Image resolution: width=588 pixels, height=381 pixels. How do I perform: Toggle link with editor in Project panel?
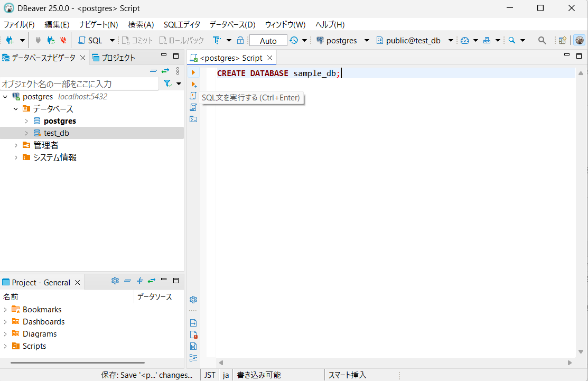click(x=152, y=281)
